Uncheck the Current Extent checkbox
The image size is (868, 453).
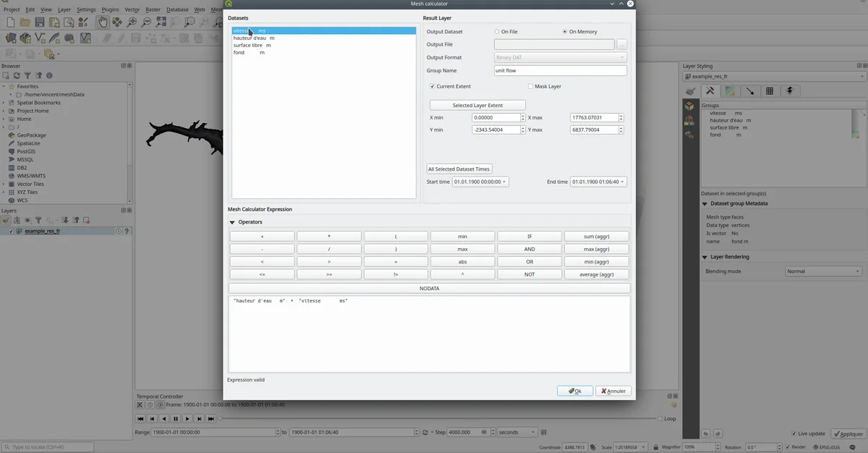point(433,86)
